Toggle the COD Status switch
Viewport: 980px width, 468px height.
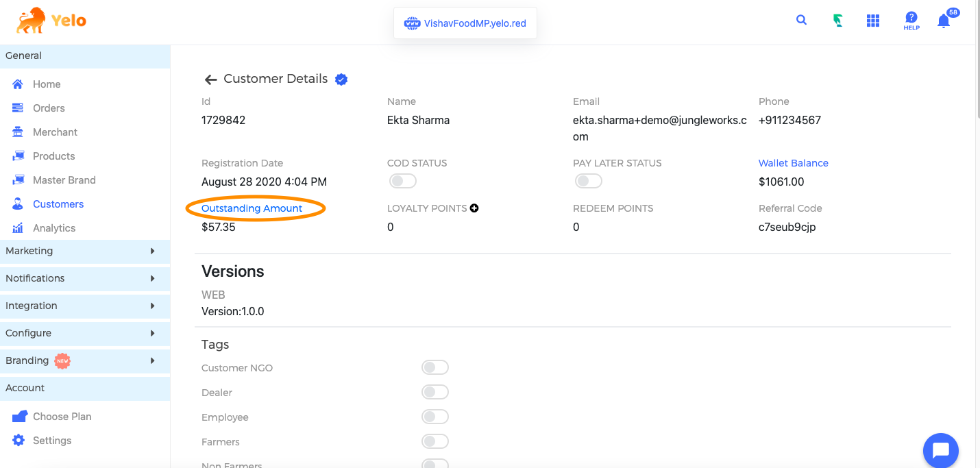(402, 182)
